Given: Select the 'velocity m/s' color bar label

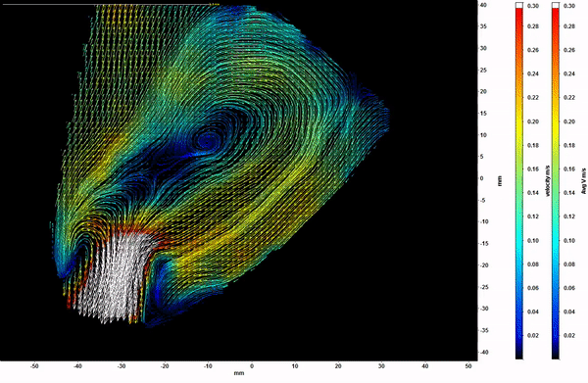Looking at the screenshot, I should [x=548, y=180].
